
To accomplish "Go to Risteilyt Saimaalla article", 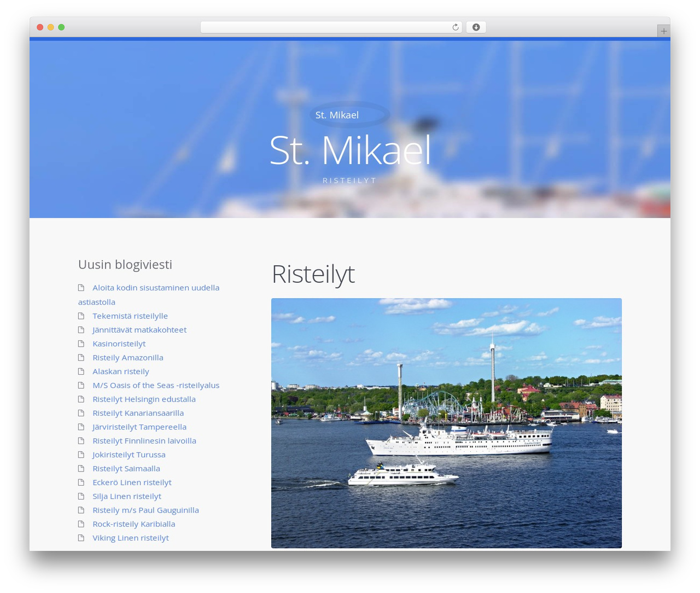I will point(126,468).
